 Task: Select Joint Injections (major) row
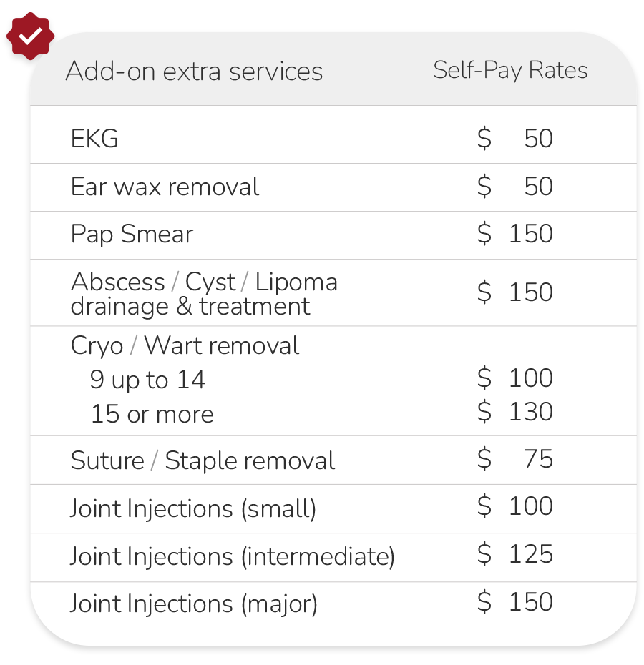point(193,604)
